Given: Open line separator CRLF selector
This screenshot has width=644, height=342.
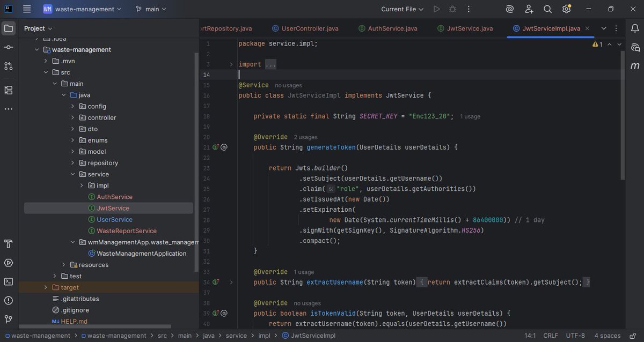Looking at the screenshot, I should tap(551, 336).
